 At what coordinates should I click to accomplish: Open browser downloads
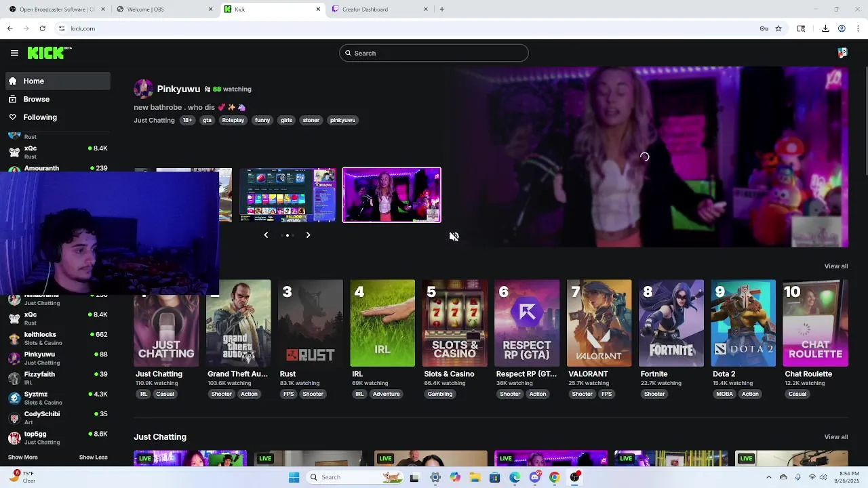coord(825,28)
